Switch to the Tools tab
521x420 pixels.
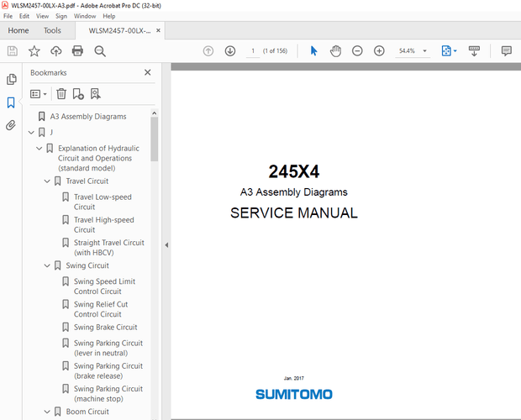pos(52,30)
